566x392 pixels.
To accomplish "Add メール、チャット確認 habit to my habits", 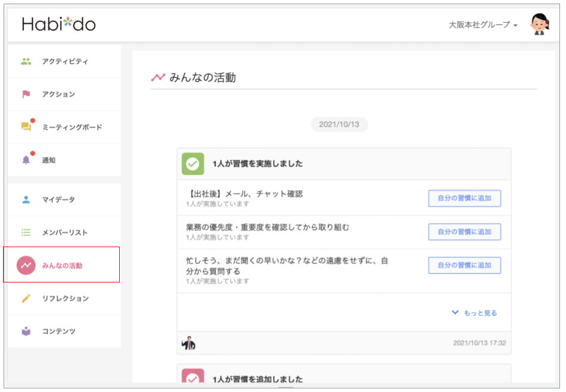I will click(x=465, y=198).
